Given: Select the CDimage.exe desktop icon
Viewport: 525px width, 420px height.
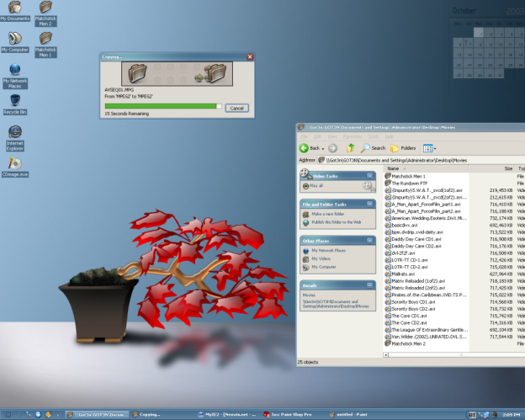Looking at the screenshot, I should (14, 165).
